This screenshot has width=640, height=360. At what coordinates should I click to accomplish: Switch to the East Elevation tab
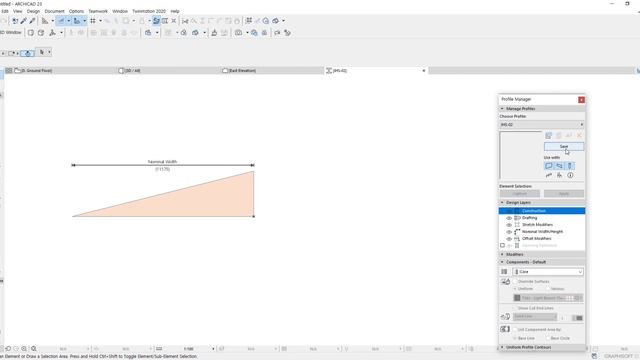[273, 71]
